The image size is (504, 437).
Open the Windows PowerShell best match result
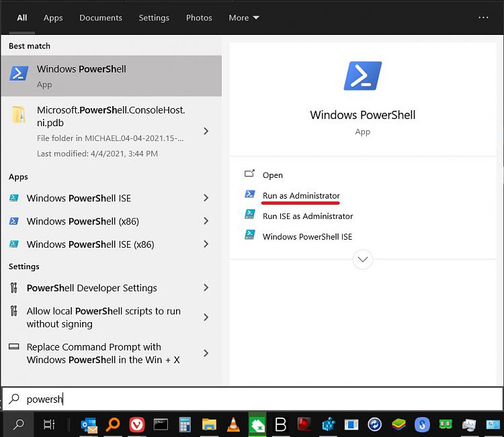[111, 76]
